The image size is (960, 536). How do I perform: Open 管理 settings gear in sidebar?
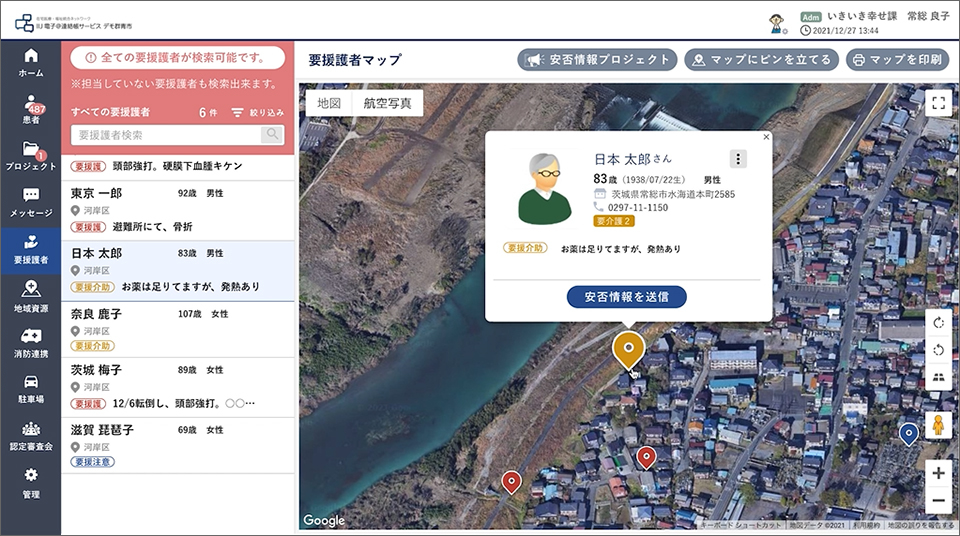30,481
